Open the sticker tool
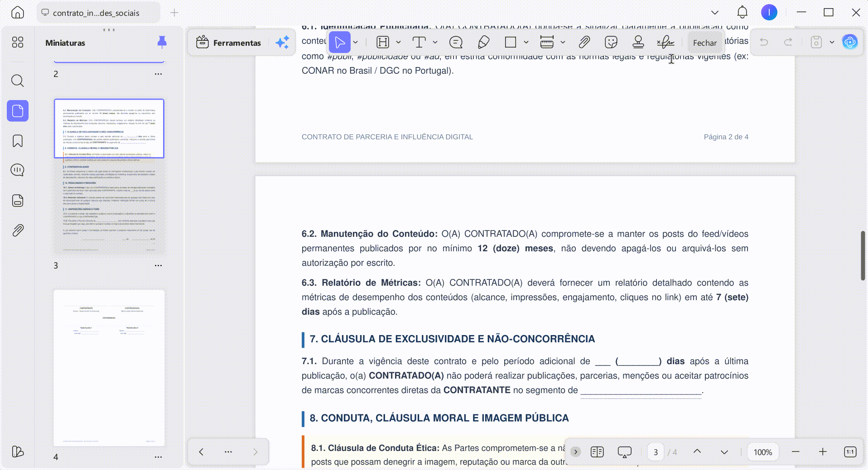This screenshot has width=868, height=470. 611,43
